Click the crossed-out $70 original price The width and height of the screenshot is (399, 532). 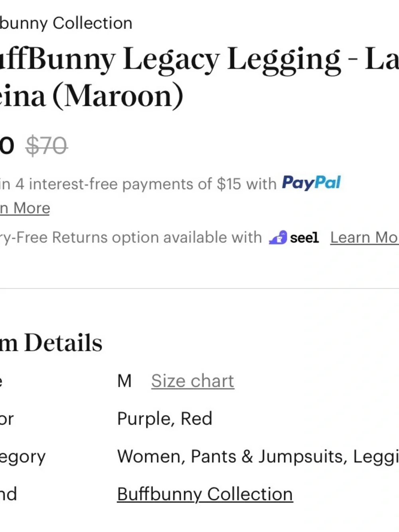pos(46,146)
